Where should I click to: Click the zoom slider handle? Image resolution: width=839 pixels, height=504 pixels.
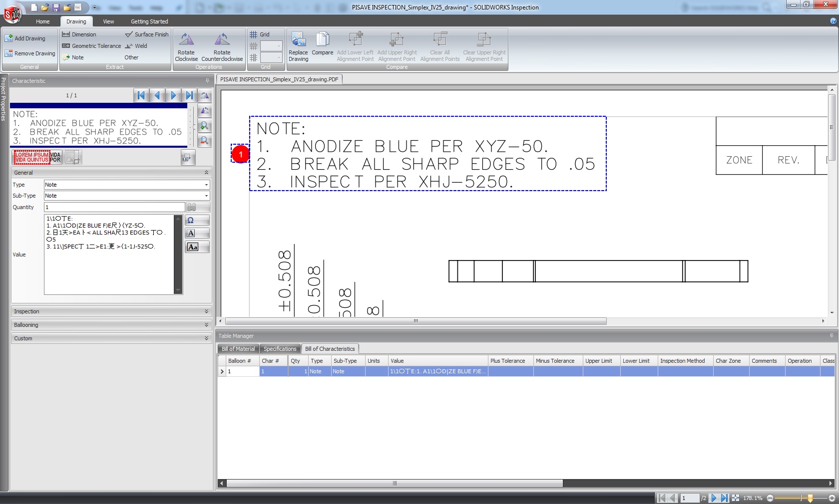click(x=810, y=498)
